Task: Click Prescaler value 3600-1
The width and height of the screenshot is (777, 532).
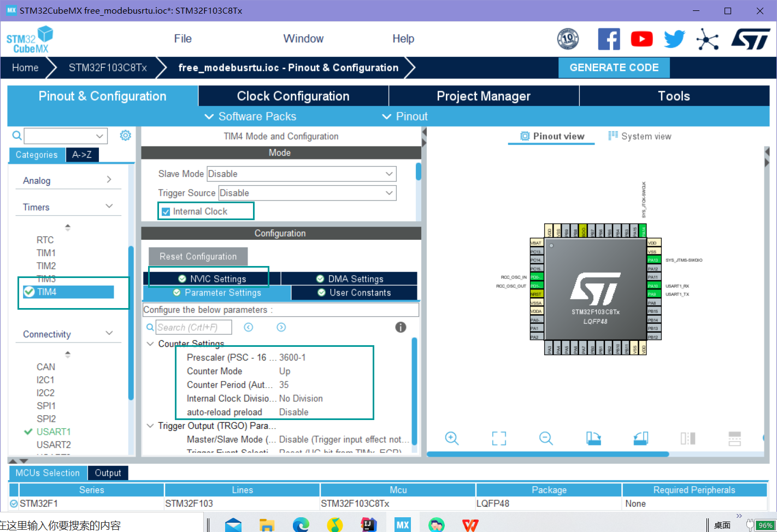Action: point(292,357)
